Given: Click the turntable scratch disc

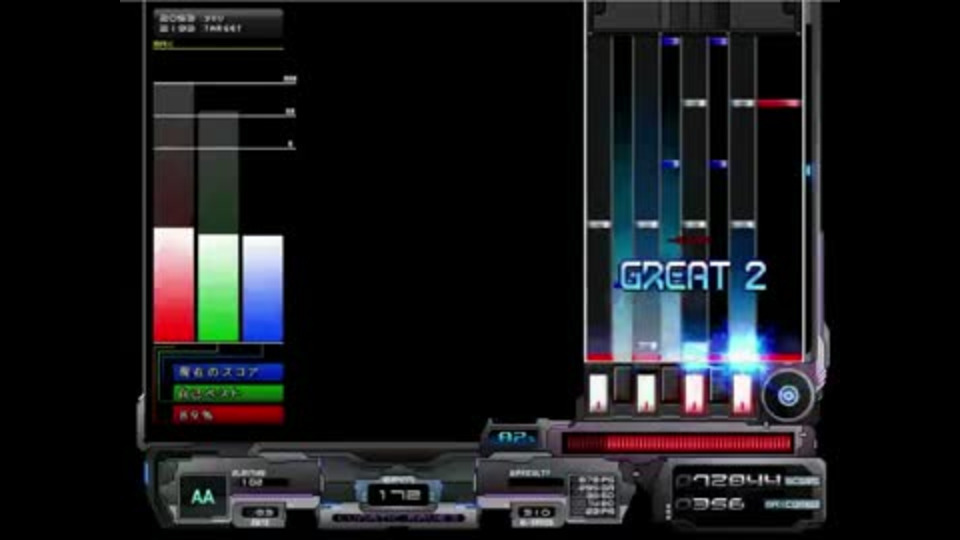Looking at the screenshot, I should coord(788,396).
